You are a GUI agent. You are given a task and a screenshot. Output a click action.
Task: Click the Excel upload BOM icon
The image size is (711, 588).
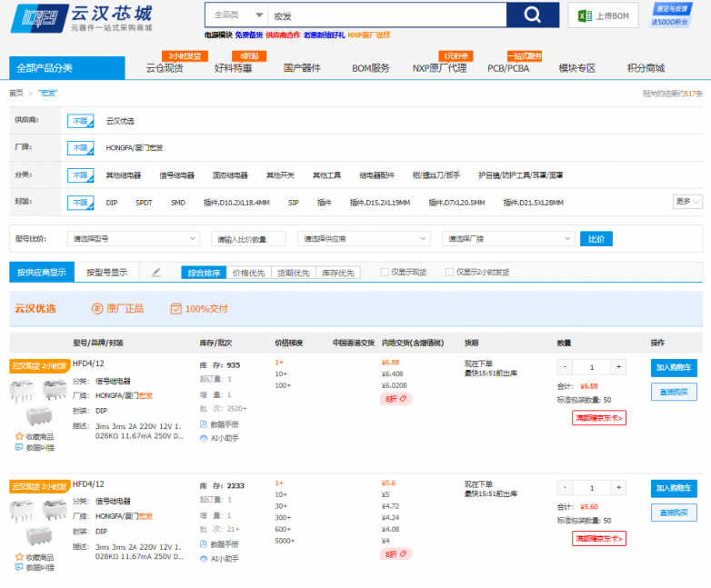pyautogui.click(x=585, y=15)
